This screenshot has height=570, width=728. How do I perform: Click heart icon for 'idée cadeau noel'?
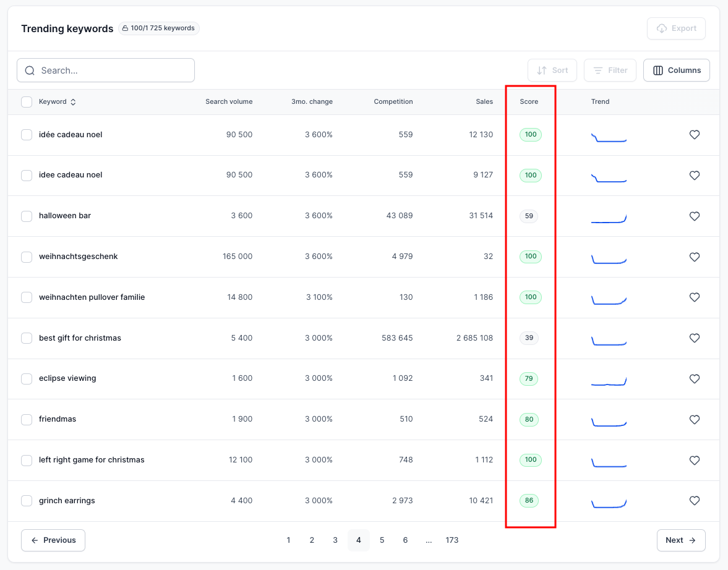(694, 135)
